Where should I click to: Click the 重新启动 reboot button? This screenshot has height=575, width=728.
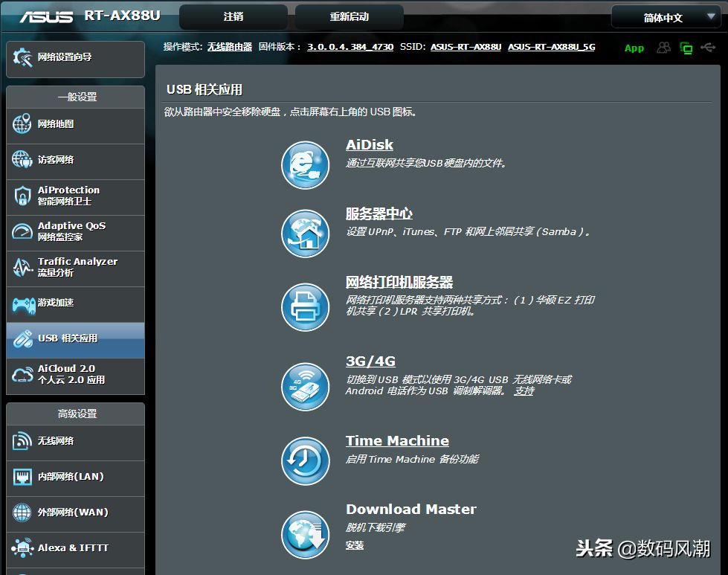pyautogui.click(x=349, y=16)
